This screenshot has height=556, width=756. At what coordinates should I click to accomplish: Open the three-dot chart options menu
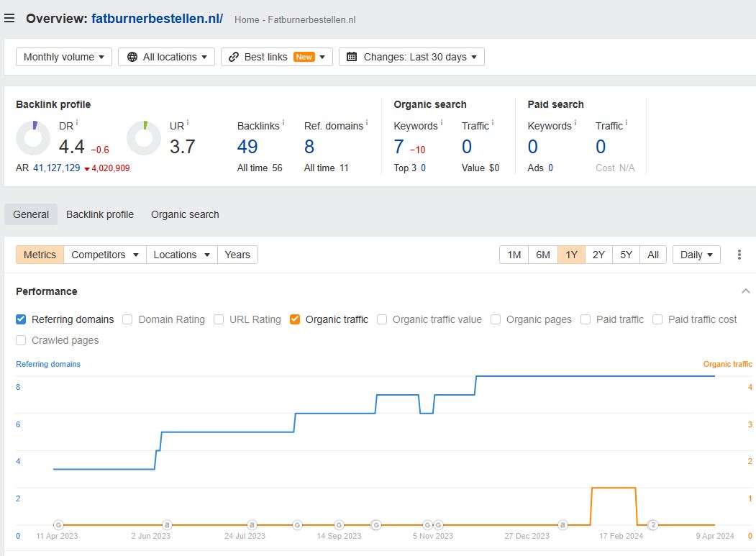pyautogui.click(x=739, y=255)
